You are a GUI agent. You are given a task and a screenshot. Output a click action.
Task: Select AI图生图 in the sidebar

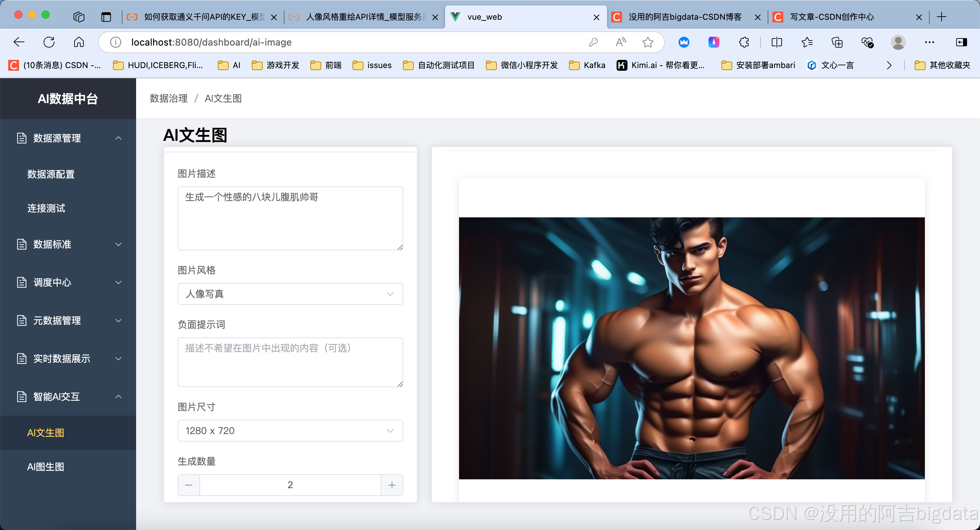click(46, 466)
